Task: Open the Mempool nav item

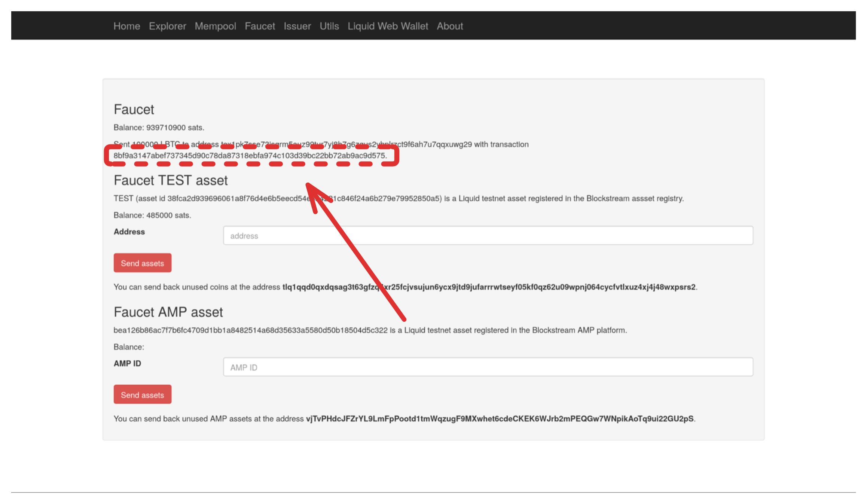Action: click(215, 26)
